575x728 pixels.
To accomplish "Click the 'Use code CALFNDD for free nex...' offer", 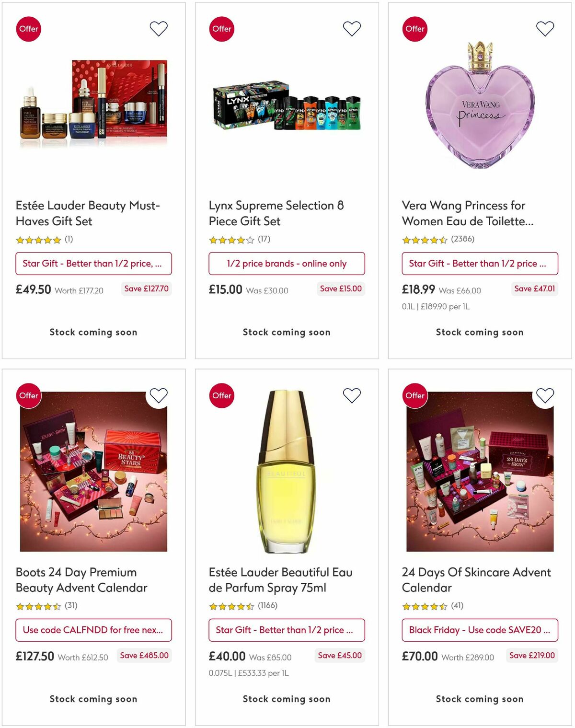I will [x=93, y=630].
